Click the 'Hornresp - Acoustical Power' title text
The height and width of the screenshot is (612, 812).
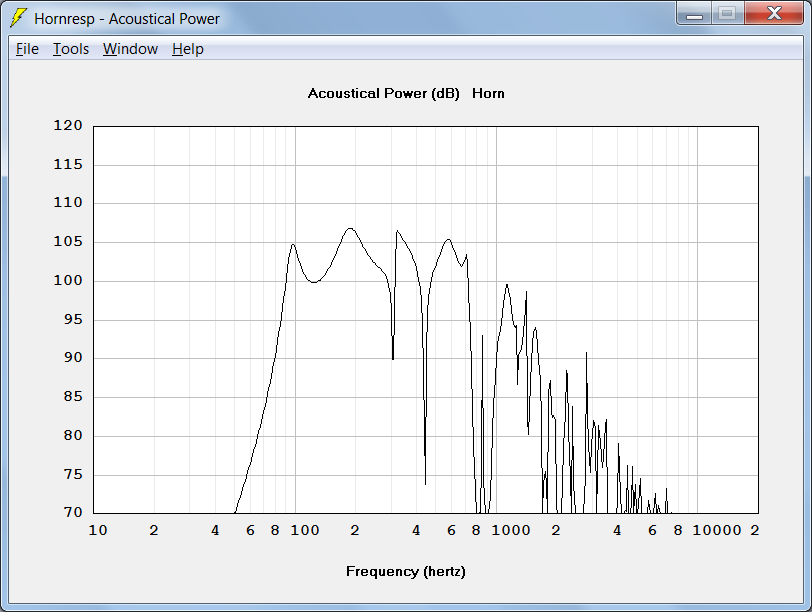(127, 19)
